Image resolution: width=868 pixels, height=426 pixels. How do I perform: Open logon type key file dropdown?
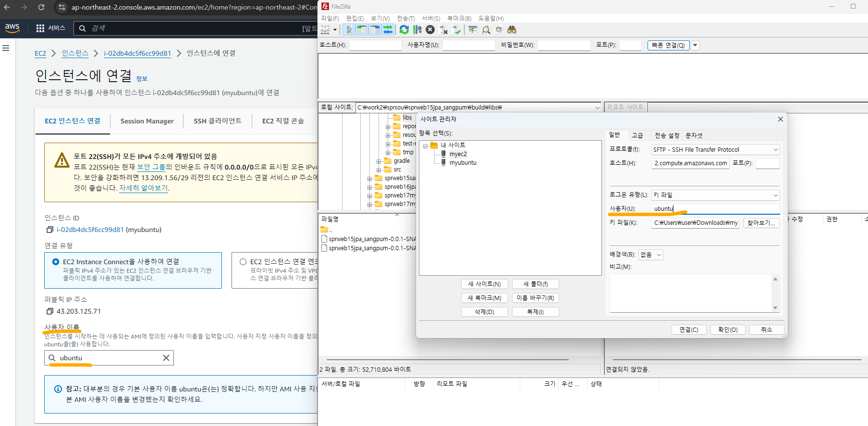(715, 195)
